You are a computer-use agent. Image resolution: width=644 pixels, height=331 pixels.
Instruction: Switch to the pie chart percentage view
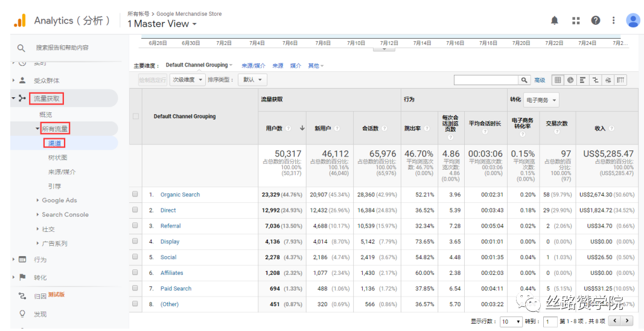click(570, 80)
